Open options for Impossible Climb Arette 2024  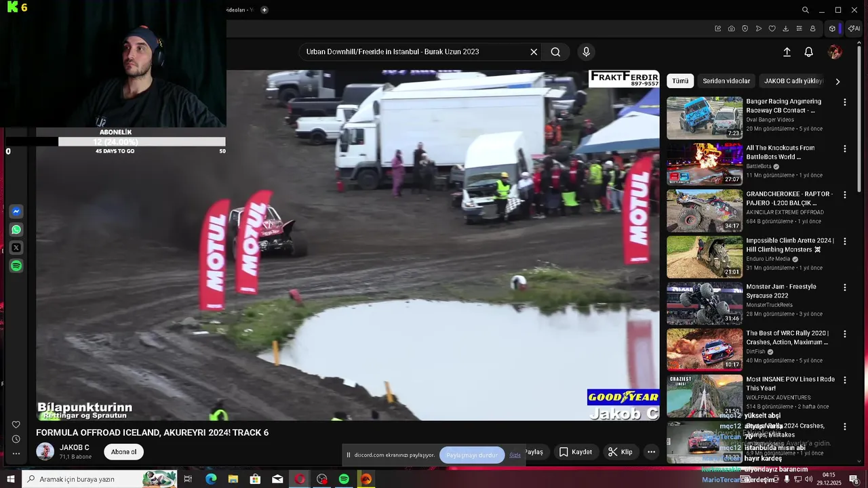point(844,241)
